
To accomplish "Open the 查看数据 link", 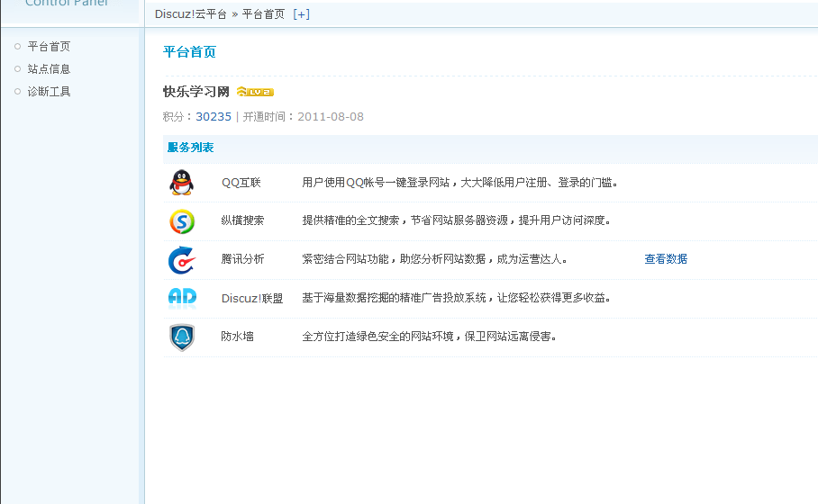I will click(666, 259).
